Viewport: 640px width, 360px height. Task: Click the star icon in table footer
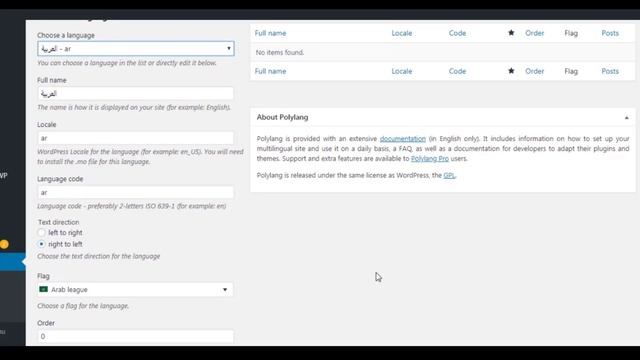(511, 71)
